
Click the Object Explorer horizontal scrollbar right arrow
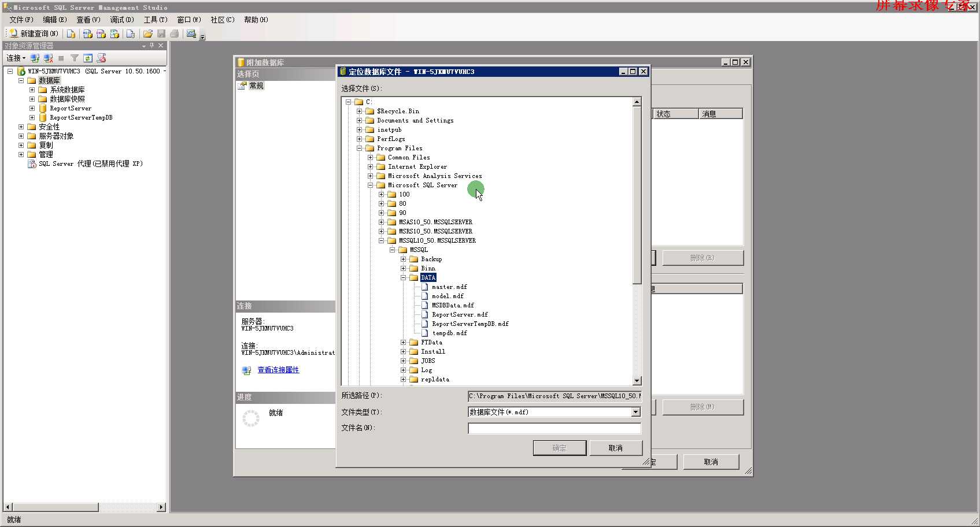pos(161,507)
